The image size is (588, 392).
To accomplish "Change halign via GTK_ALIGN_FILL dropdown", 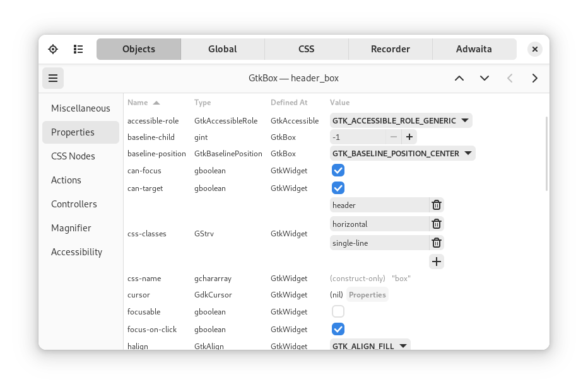I will [370, 345].
